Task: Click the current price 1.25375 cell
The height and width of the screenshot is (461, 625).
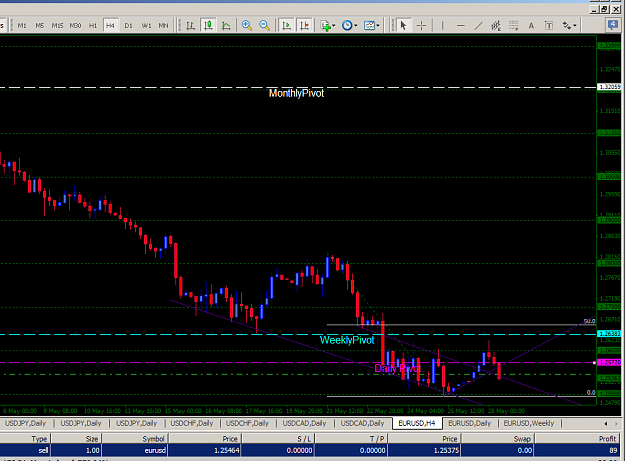Action: point(424,450)
